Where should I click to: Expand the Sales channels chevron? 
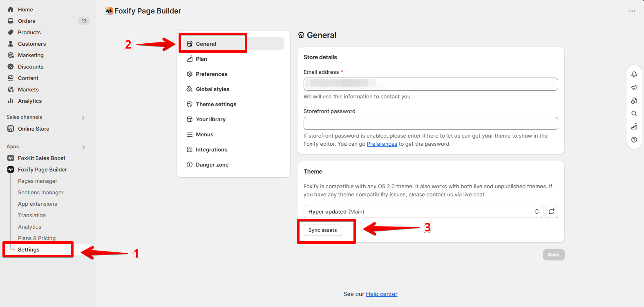(x=83, y=118)
